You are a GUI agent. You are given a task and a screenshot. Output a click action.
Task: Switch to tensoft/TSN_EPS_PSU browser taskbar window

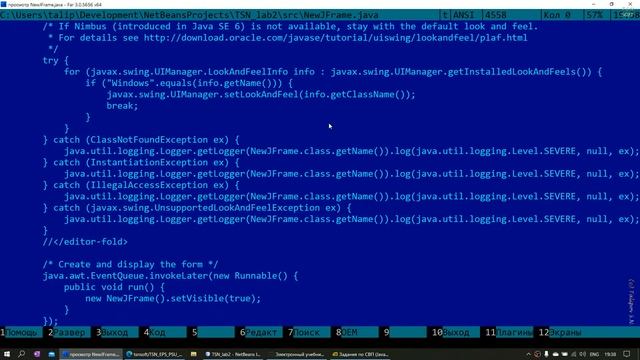(154, 354)
